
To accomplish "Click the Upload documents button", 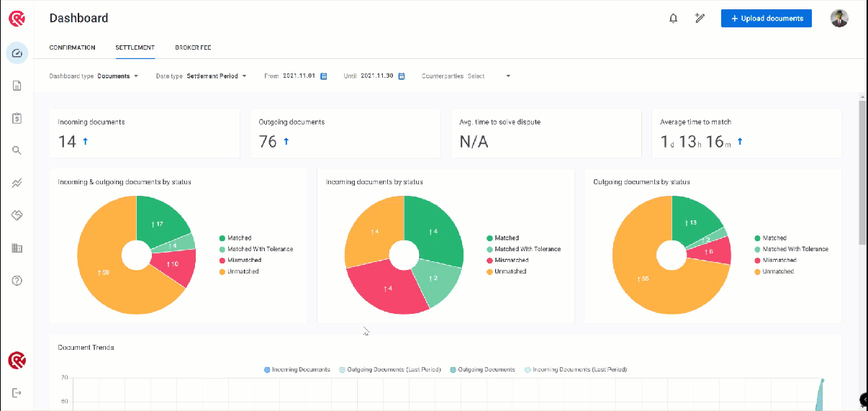I will (x=766, y=19).
